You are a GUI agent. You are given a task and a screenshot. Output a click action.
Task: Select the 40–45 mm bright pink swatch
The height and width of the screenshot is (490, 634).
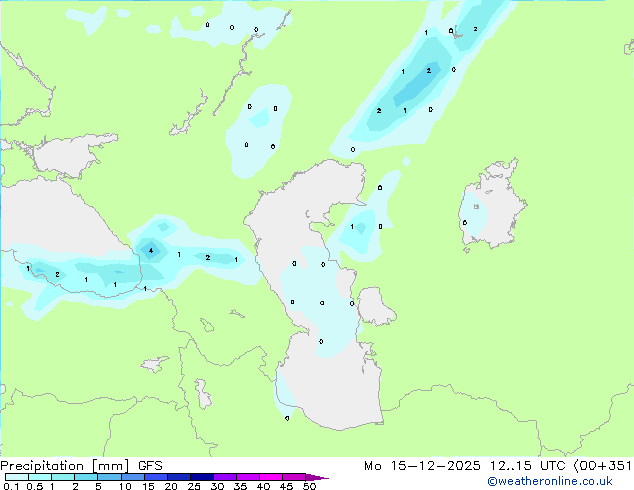(x=271, y=477)
